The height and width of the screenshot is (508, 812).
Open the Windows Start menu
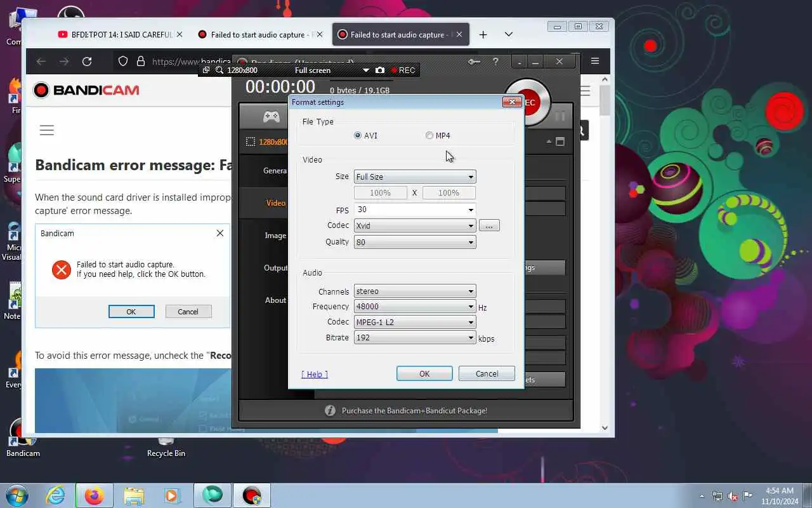[x=16, y=495]
